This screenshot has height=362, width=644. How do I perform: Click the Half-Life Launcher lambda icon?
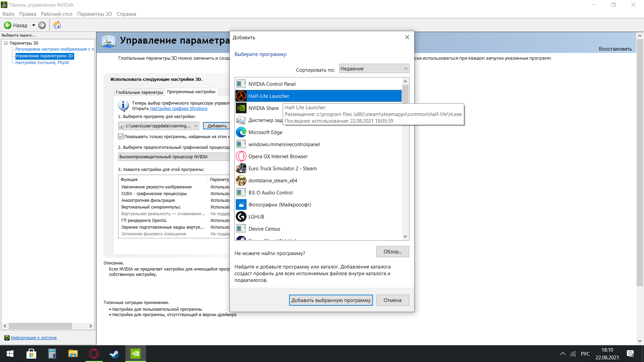241,96
